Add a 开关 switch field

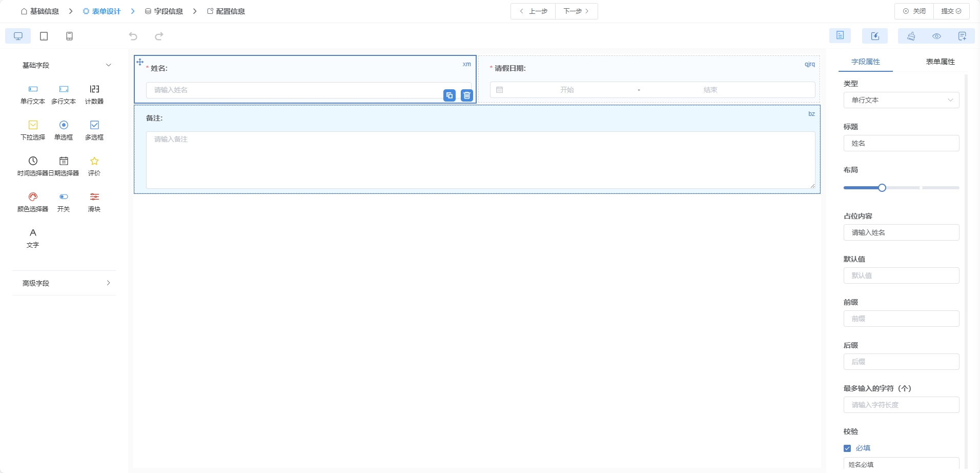pyautogui.click(x=64, y=203)
